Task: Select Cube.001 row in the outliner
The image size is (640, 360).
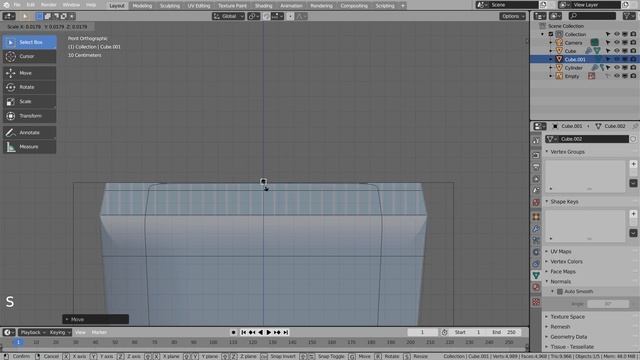Action: point(584,59)
